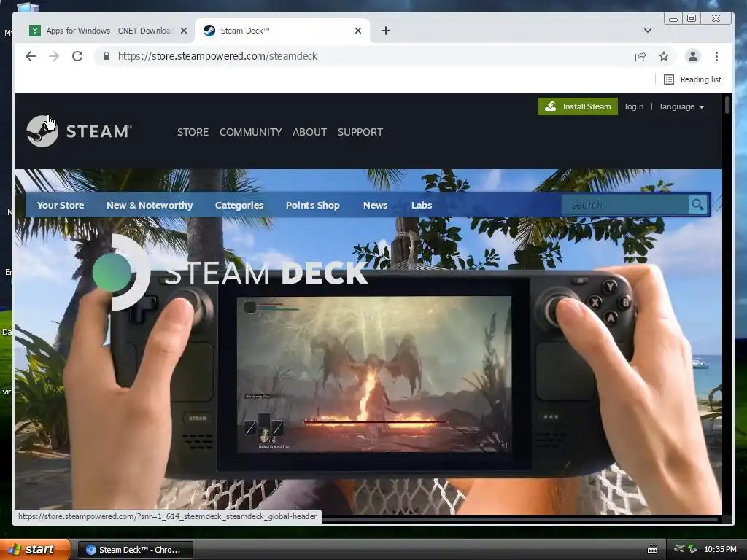Screen dimensions: 747x560
Task: Open the share page icon in address bar
Action: pyautogui.click(x=640, y=56)
